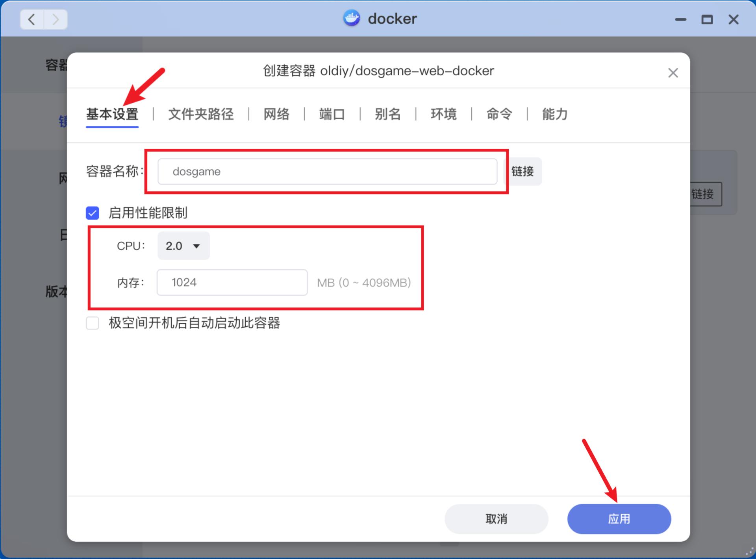
Task: Close the 创建容器 dialog with the X
Action: point(673,72)
